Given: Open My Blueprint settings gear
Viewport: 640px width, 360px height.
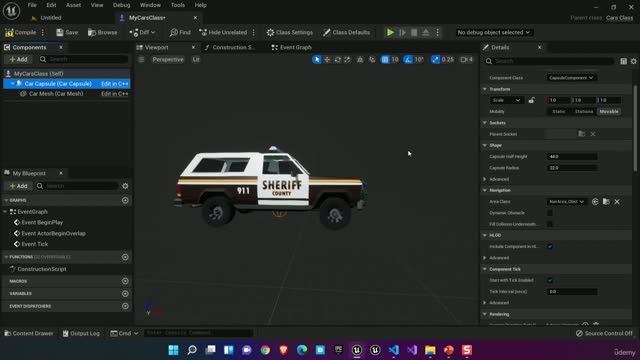Looking at the screenshot, I should coord(125,186).
